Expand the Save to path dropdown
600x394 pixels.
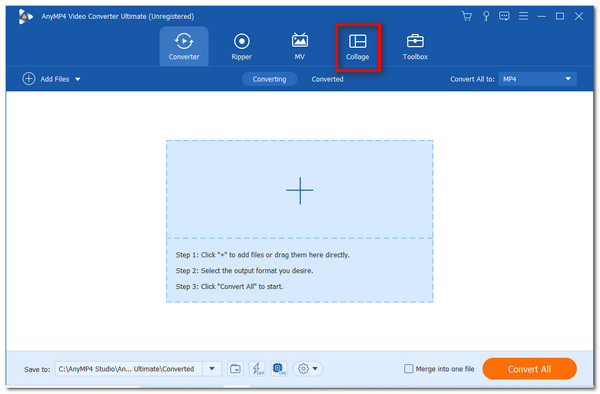click(x=212, y=369)
